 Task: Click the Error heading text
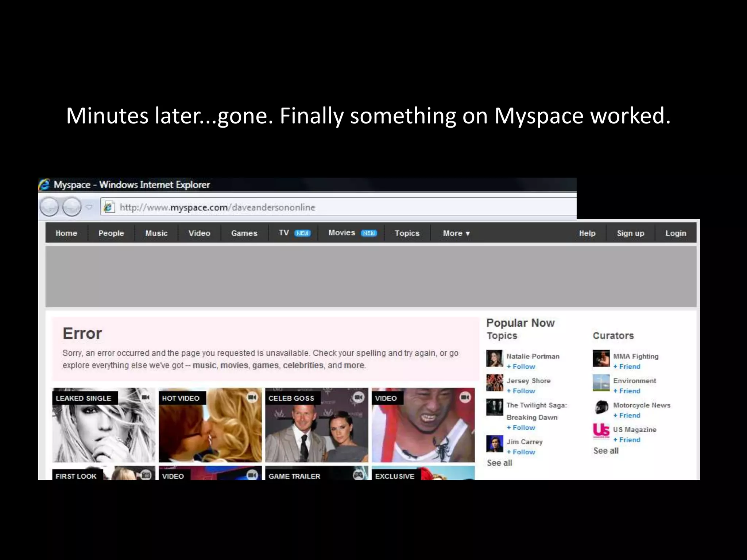click(x=82, y=334)
